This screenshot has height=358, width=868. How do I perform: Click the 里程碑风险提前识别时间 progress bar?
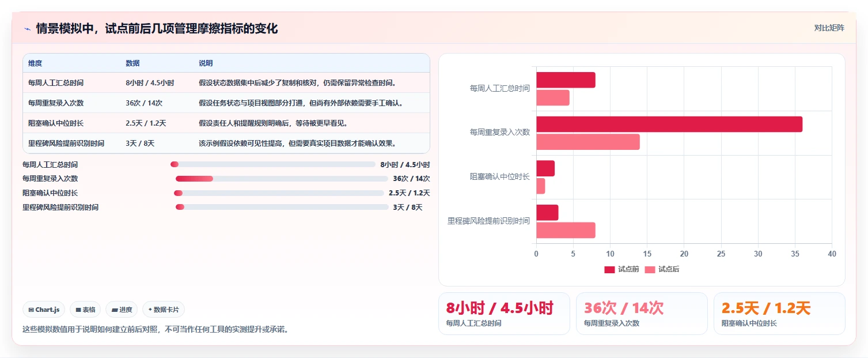pos(282,207)
